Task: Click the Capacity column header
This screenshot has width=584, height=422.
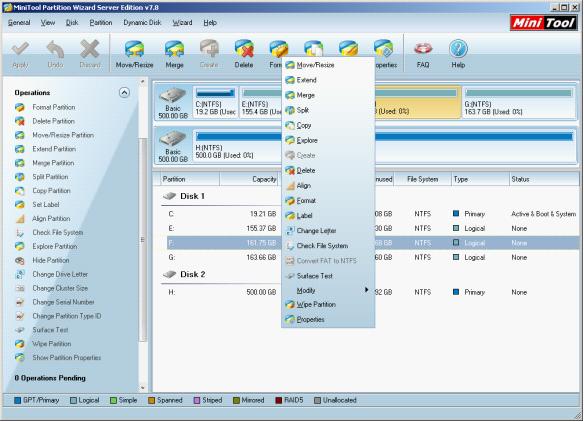Action: click(264, 180)
